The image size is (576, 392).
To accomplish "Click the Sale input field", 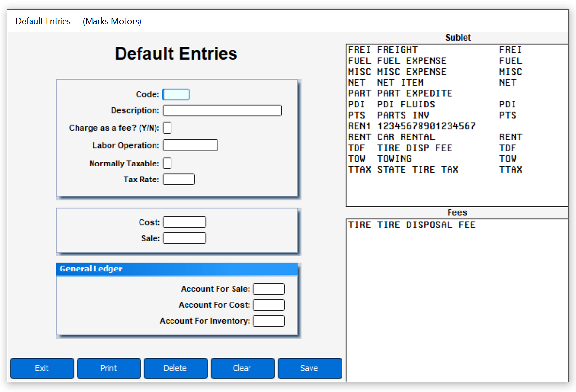I will point(185,238).
